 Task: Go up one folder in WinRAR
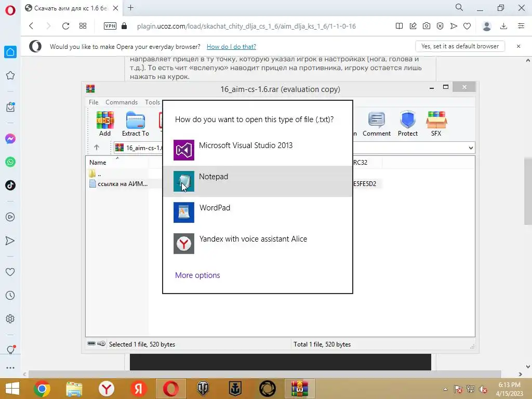coord(96,148)
